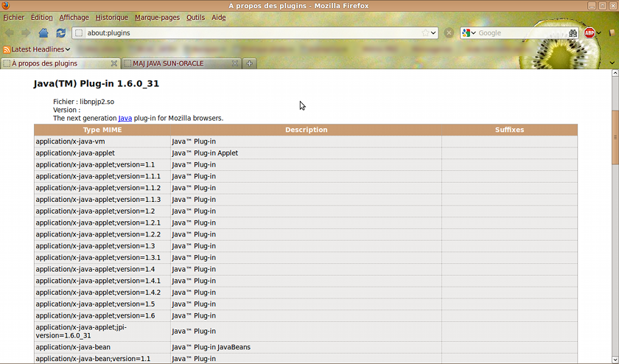Click the Firefox logo in title bar
The width and height of the screenshot is (619, 364).
point(6,6)
